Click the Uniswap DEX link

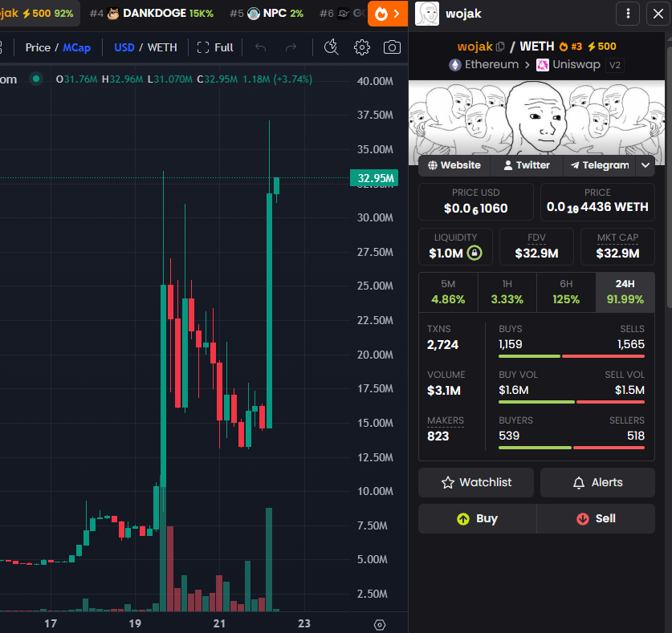pos(568,65)
